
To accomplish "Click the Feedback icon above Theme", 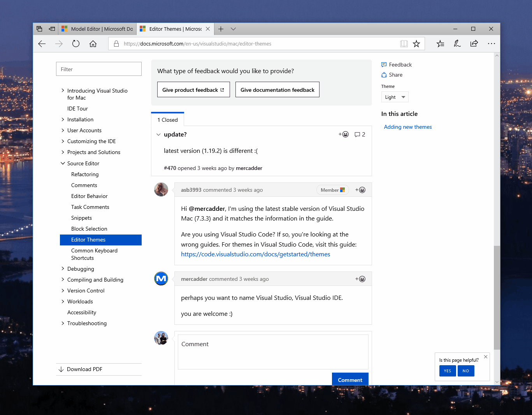I will [384, 64].
